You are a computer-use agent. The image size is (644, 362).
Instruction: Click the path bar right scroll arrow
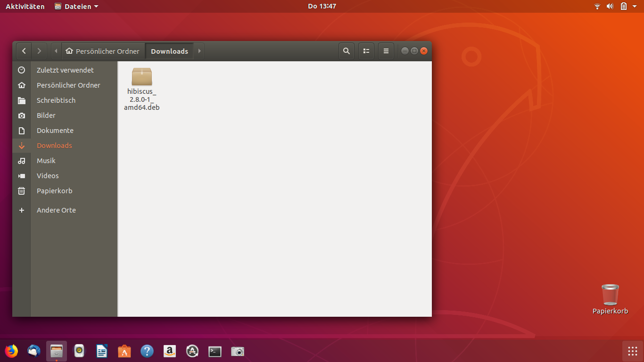point(199,51)
